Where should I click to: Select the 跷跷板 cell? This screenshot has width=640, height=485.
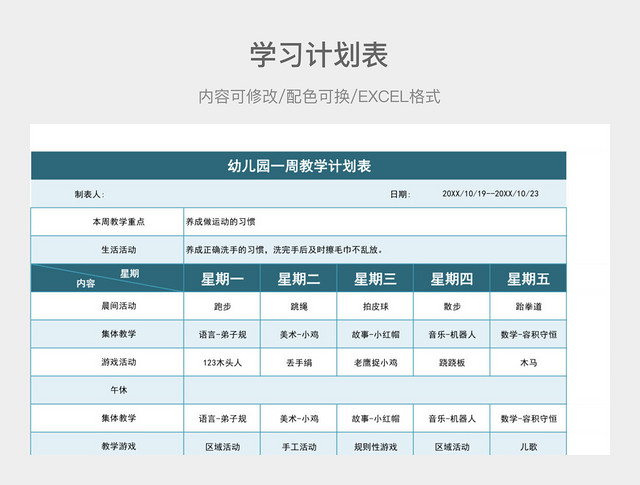coord(451,362)
